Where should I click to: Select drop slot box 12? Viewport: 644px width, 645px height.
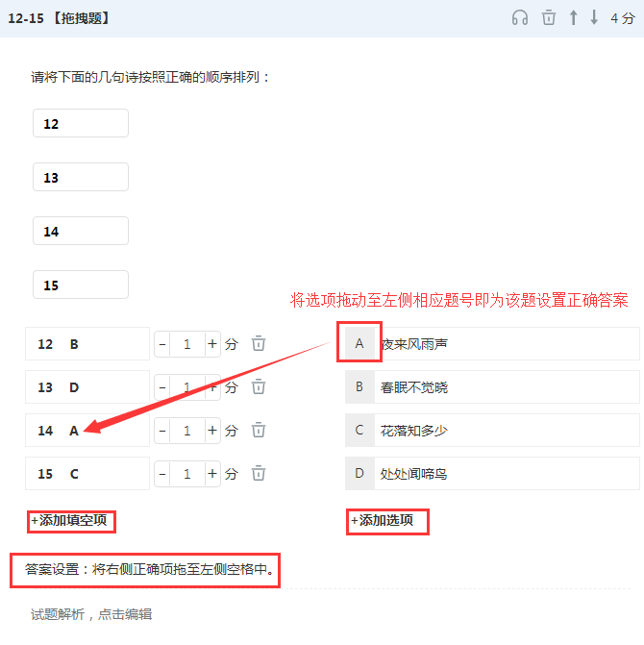coord(81,123)
